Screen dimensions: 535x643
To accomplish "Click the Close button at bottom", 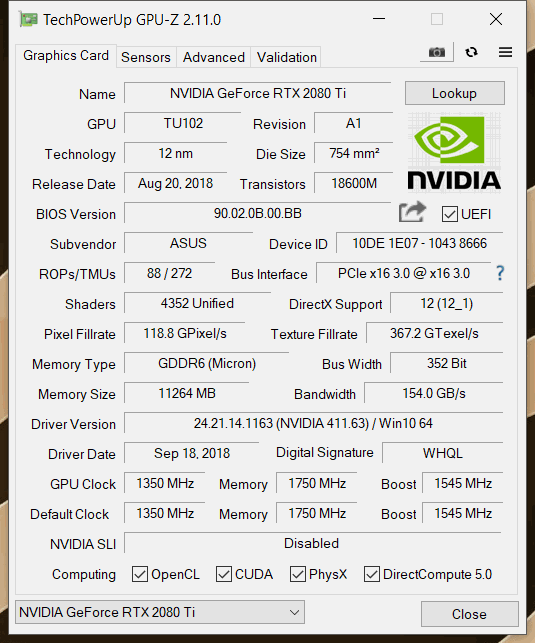I will coord(469,614).
